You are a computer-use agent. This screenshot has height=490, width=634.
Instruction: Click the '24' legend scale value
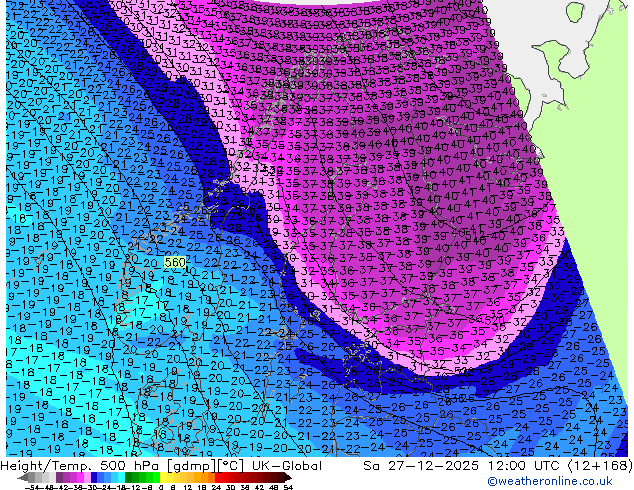click(x=216, y=487)
